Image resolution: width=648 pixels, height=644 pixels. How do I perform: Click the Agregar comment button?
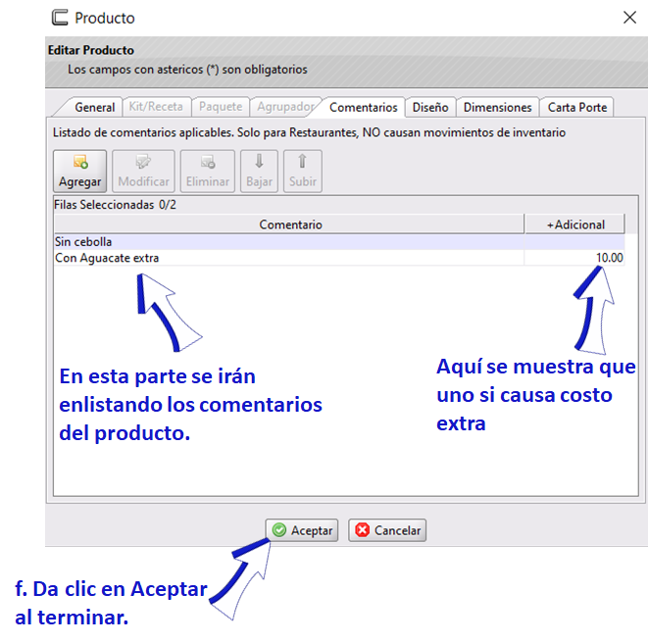79,171
